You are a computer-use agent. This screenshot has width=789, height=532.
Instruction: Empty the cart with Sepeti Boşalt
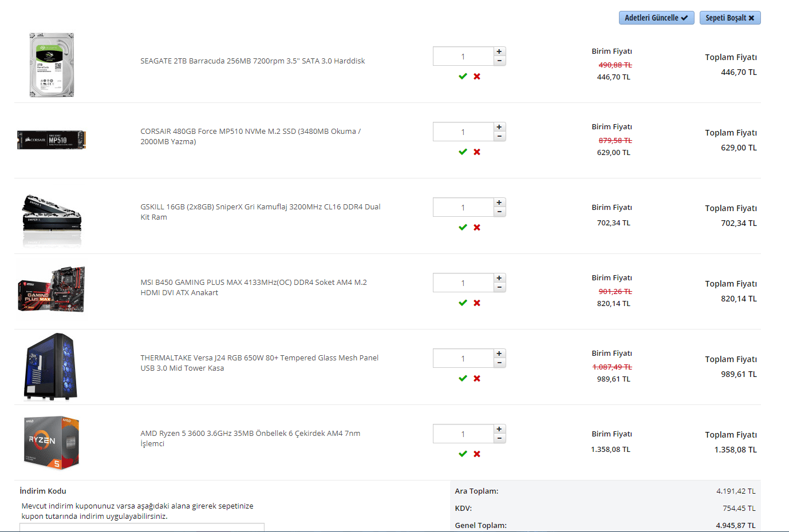730,18
